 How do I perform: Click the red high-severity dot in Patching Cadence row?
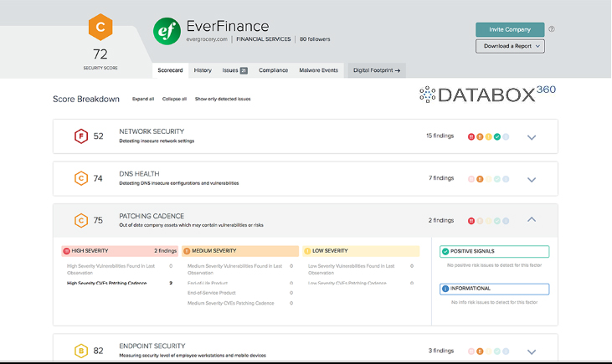pos(471,221)
